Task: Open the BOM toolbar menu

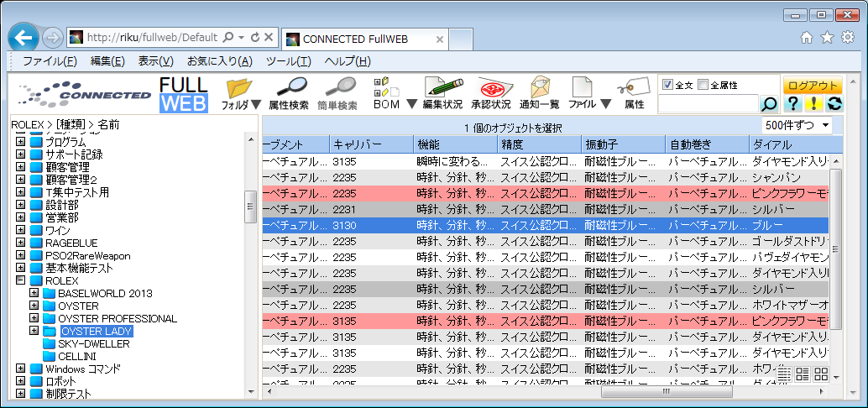Action: coord(395,94)
